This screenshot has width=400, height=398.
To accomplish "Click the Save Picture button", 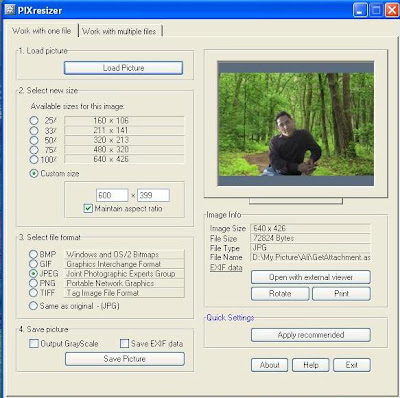I will [x=125, y=359].
